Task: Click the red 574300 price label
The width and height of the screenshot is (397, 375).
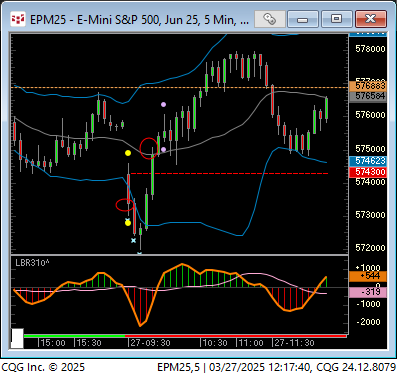Action: coord(368,172)
